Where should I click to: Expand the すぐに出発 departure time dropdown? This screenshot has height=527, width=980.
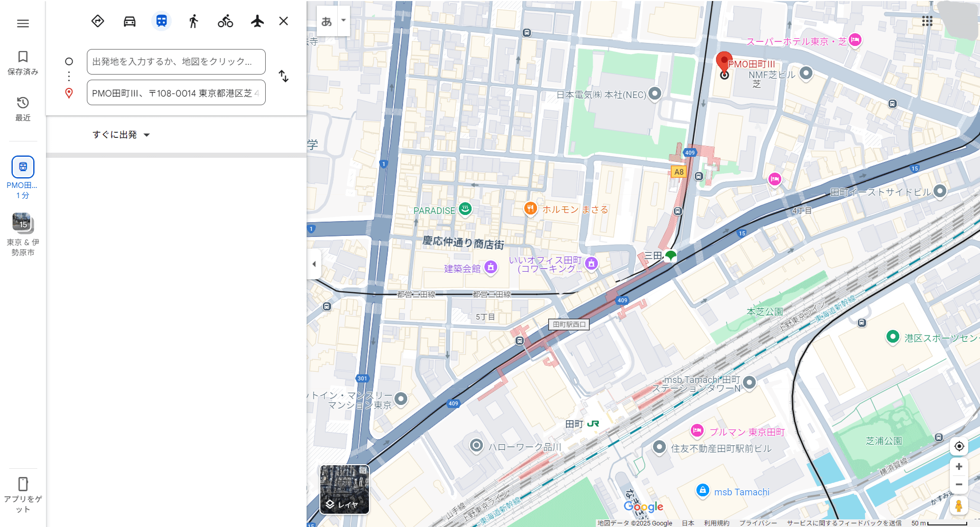click(121, 135)
